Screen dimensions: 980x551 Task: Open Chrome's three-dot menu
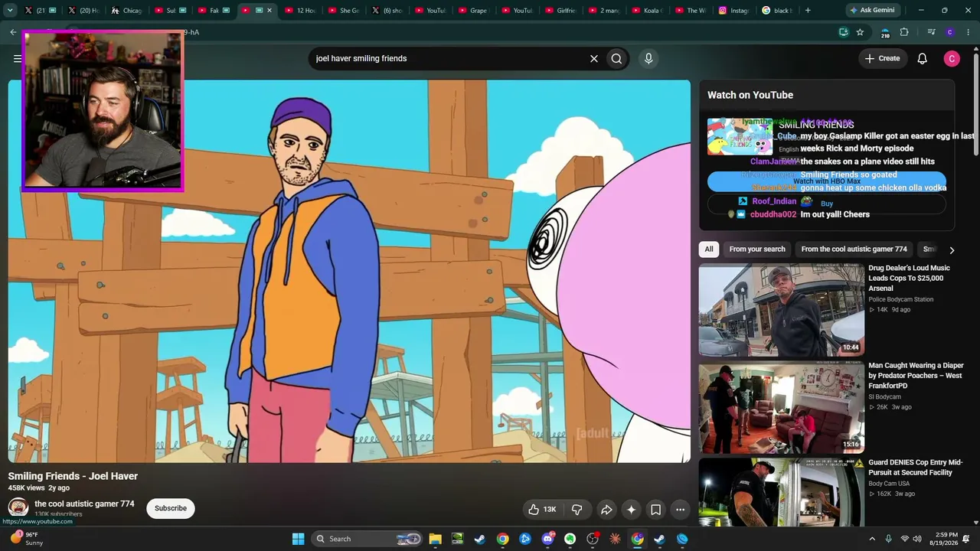(969, 32)
